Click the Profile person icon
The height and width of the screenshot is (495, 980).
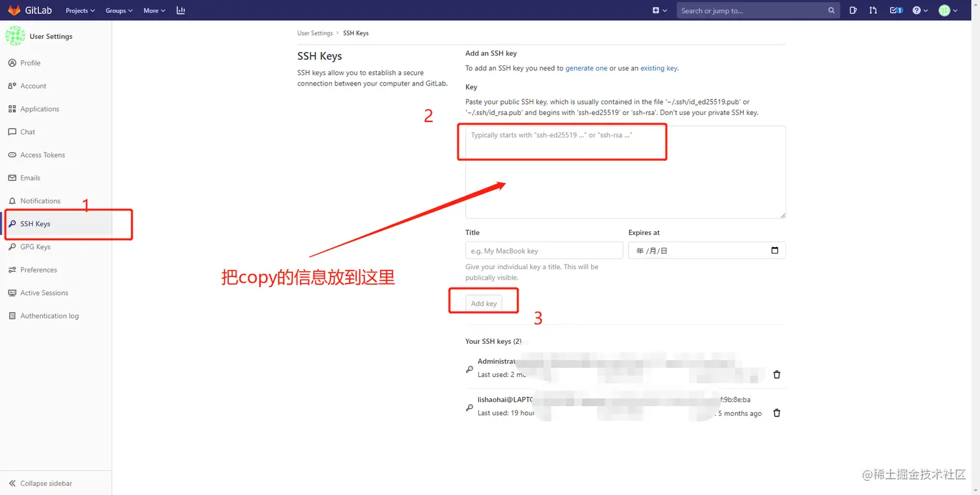[12, 63]
